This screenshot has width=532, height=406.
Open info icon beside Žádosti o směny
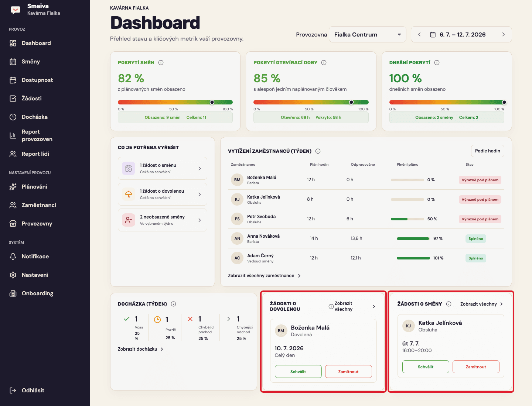449,304
